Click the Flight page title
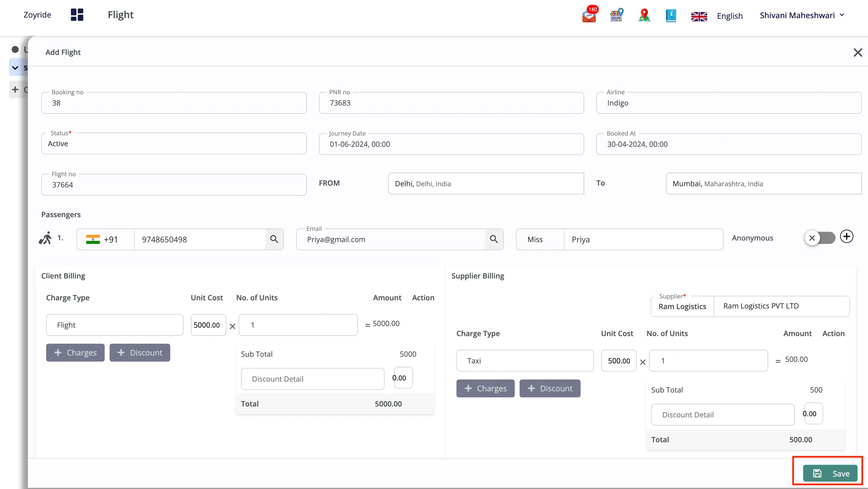 (x=120, y=15)
